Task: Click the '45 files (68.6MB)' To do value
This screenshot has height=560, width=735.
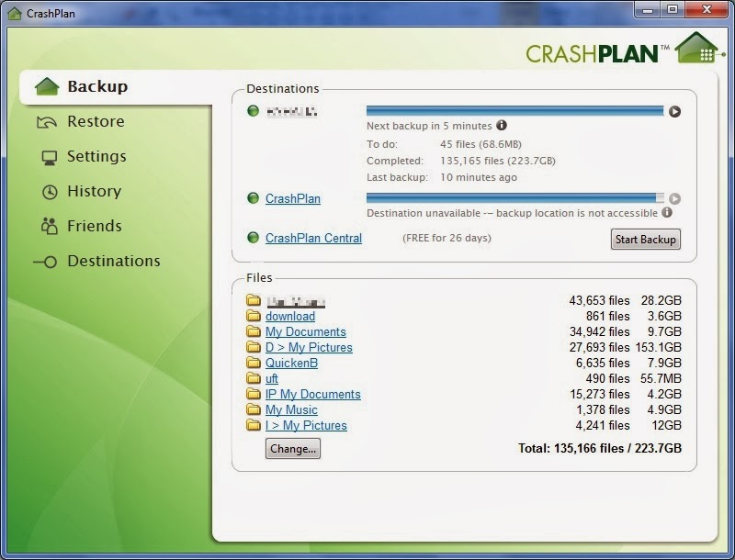Action: coord(481,144)
